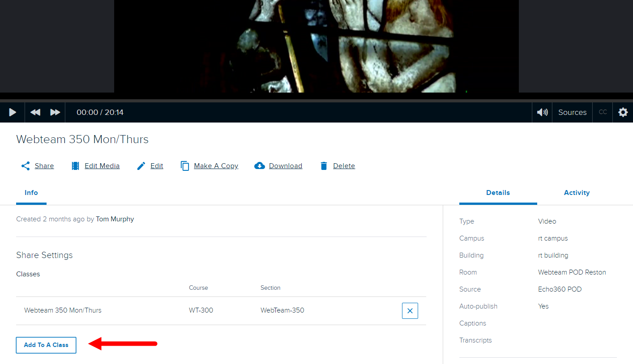The height and width of the screenshot is (364, 633).
Task: Click the Delete trash icon
Action: pos(324,166)
